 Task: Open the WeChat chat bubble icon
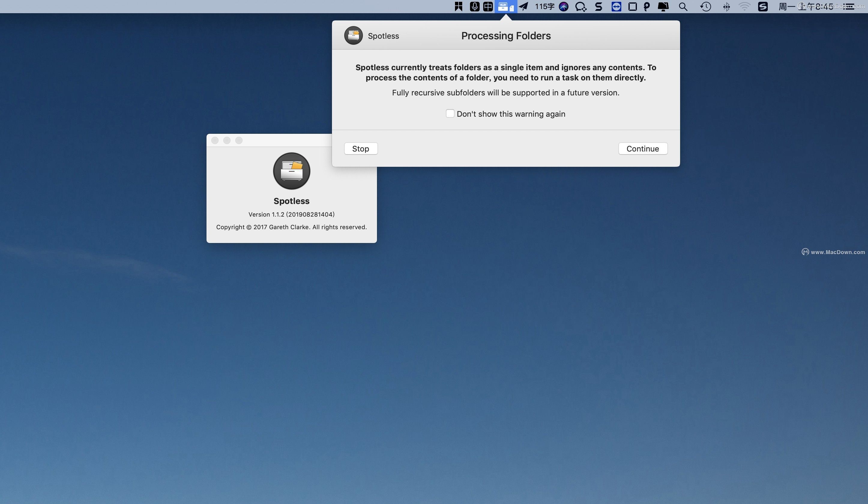(581, 7)
